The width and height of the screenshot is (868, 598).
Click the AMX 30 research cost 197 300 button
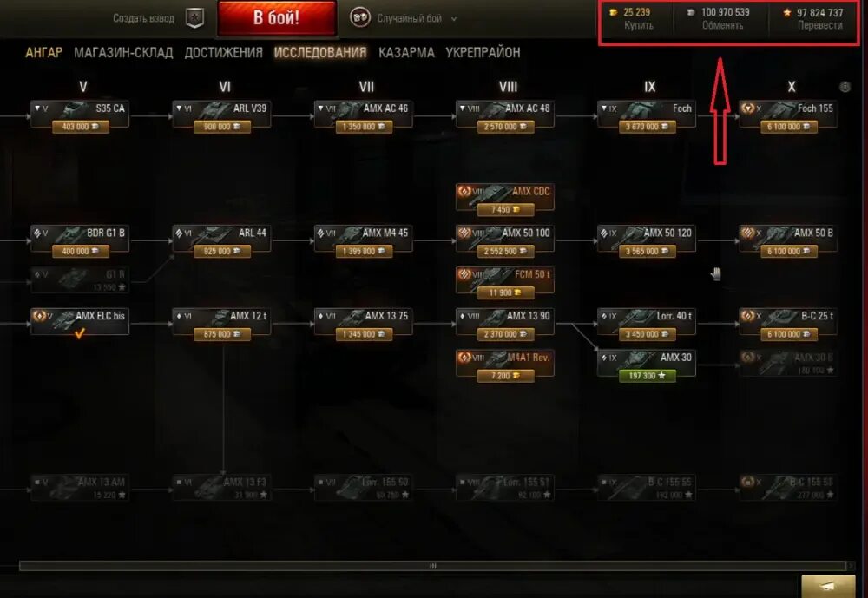tap(647, 376)
